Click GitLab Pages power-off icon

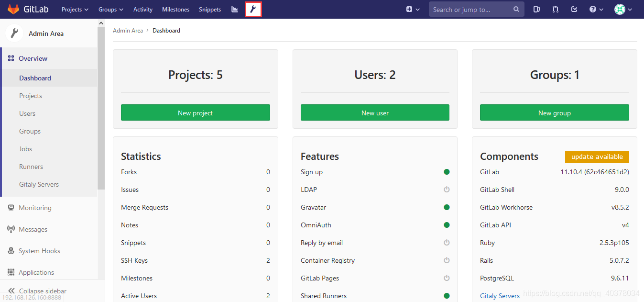[x=447, y=278]
